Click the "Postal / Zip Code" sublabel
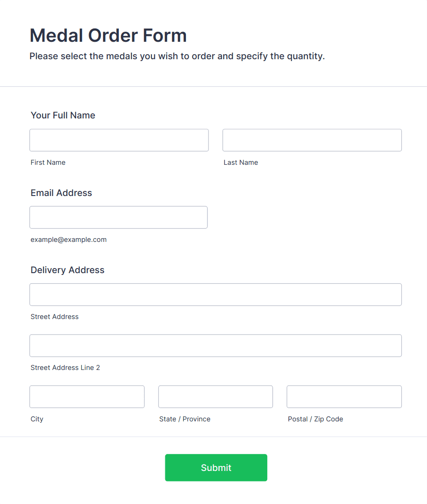427x504 pixels. (x=315, y=419)
